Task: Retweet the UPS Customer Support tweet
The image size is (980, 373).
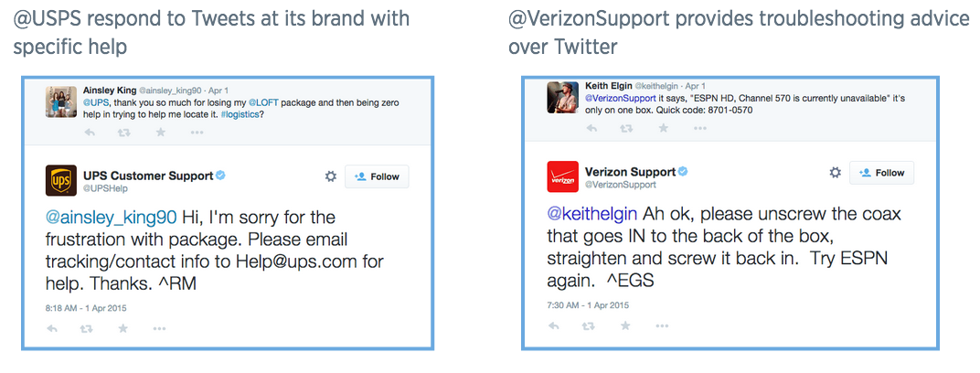Action: coord(87,328)
